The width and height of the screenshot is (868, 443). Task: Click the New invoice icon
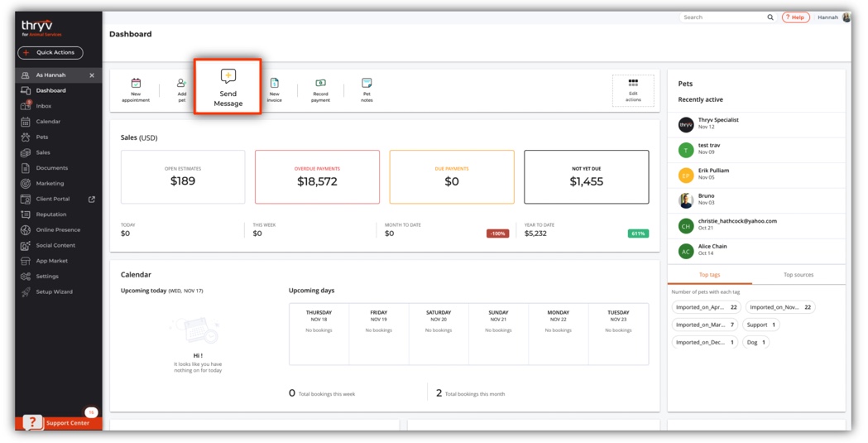tap(274, 83)
